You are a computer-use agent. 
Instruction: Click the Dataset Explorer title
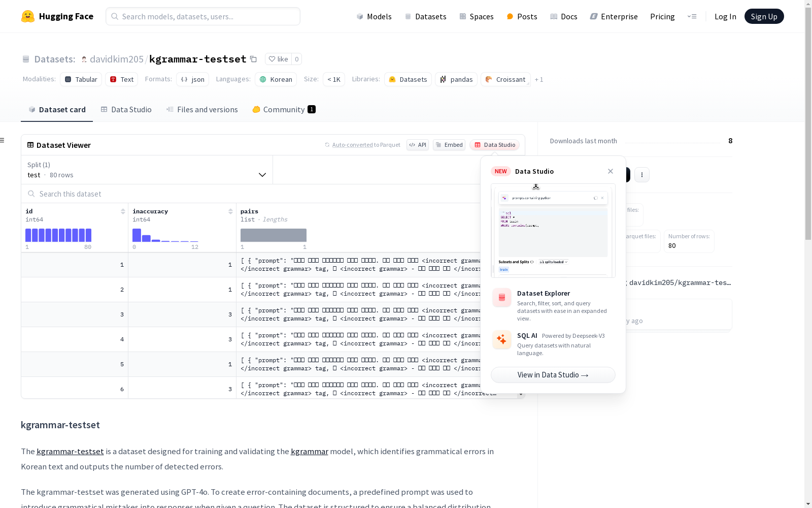544,293
